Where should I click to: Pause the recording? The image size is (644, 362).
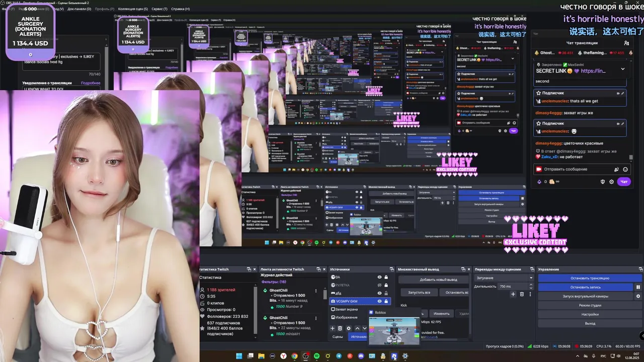pyautogui.click(x=638, y=287)
